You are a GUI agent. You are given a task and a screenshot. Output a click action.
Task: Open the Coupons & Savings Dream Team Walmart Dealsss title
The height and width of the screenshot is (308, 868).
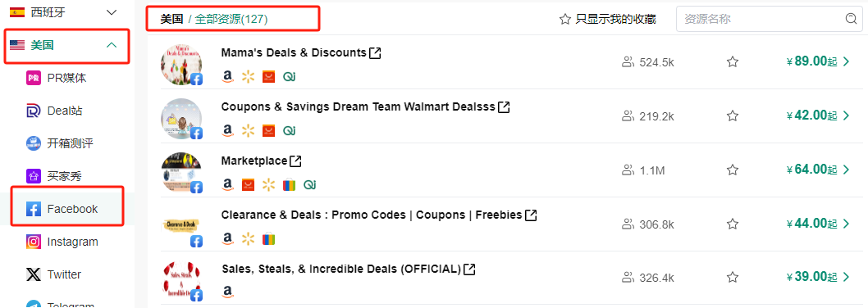coord(358,106)
